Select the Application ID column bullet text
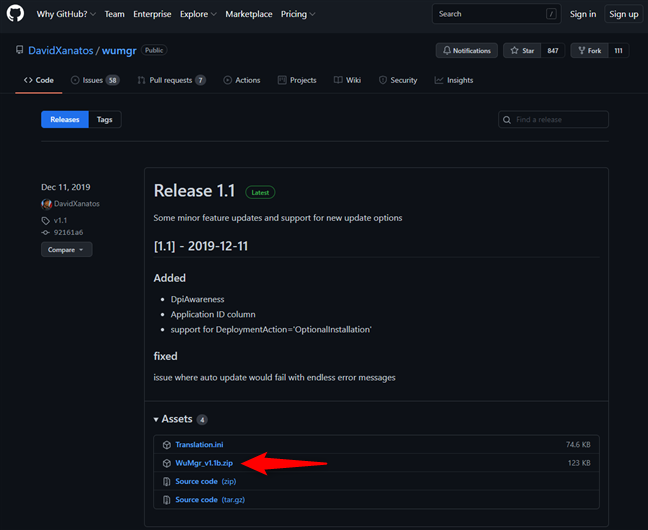The image size is (648, 530). (213, 315)
